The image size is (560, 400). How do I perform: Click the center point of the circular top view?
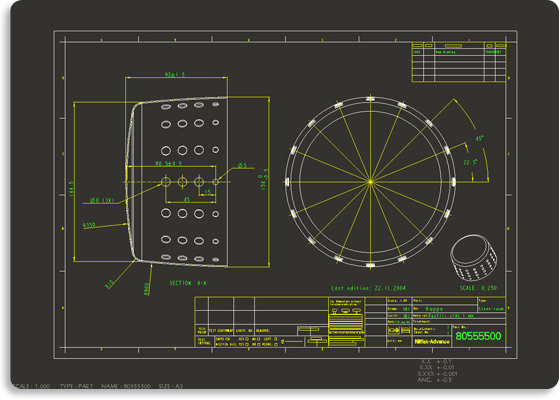tap(370, 182)
